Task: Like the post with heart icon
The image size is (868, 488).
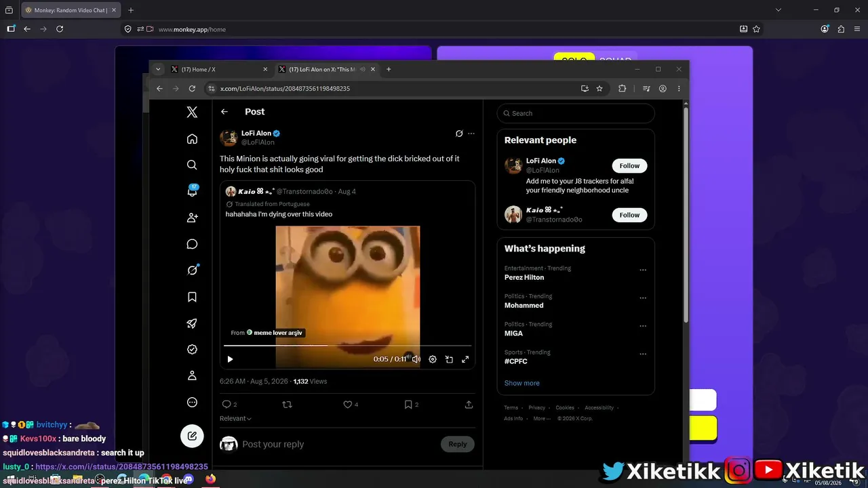Action: (x=347, y=405)
